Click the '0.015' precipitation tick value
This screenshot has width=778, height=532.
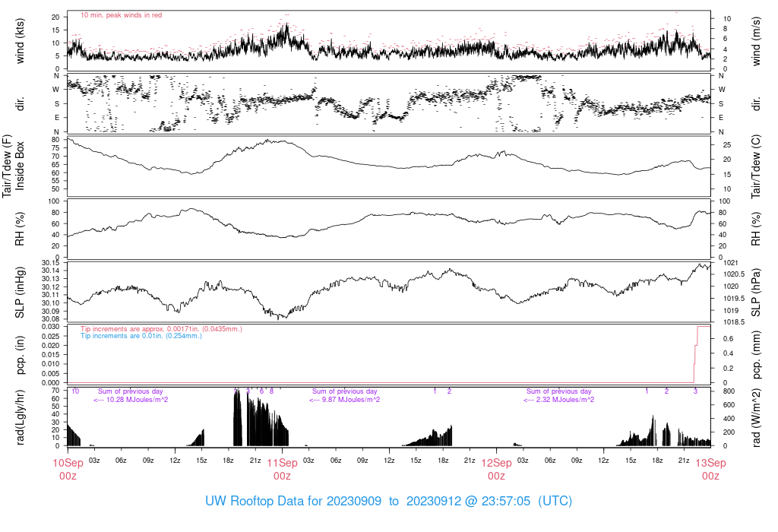[x=51, y=354]
